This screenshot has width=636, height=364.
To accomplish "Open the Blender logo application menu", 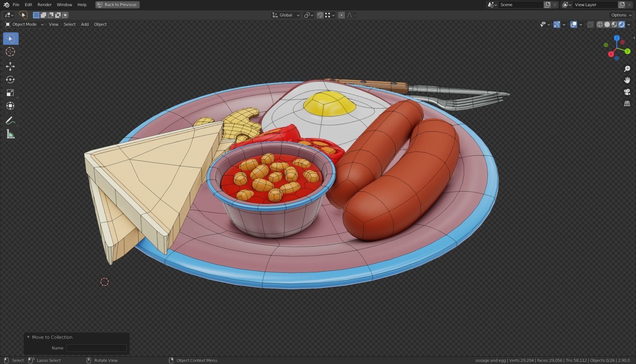I will coord(6,5).
